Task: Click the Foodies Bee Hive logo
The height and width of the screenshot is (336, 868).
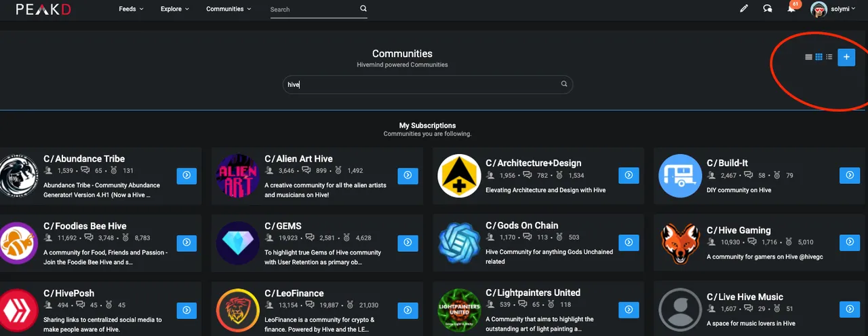Action: coord(18,243)
